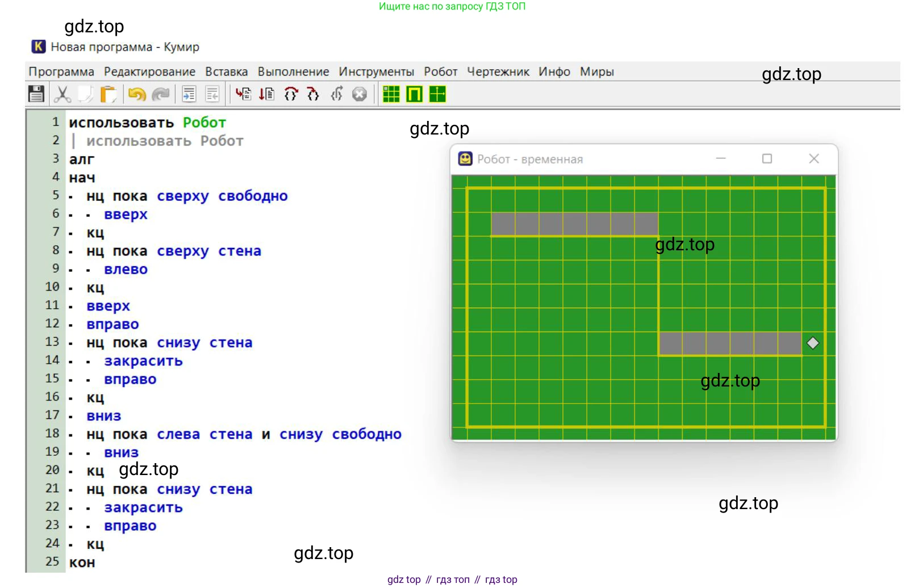Click the Robot window smiley icon
Image resolution: width=906 pixels, height=588 pixels.
tap(465, 159)
